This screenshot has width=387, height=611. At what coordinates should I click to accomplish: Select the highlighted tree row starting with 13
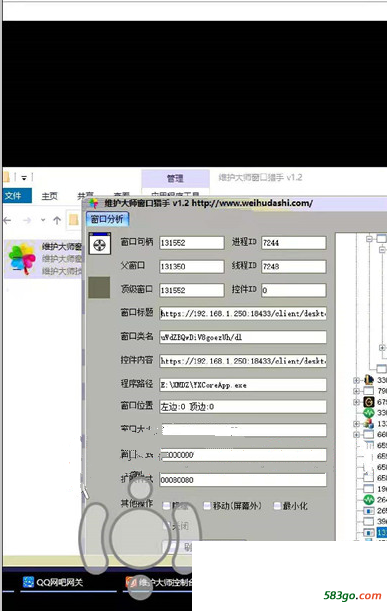(382, 532)
